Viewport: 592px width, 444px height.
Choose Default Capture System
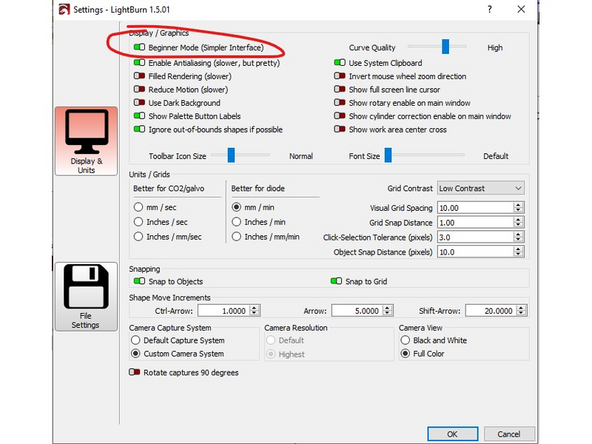136,340
